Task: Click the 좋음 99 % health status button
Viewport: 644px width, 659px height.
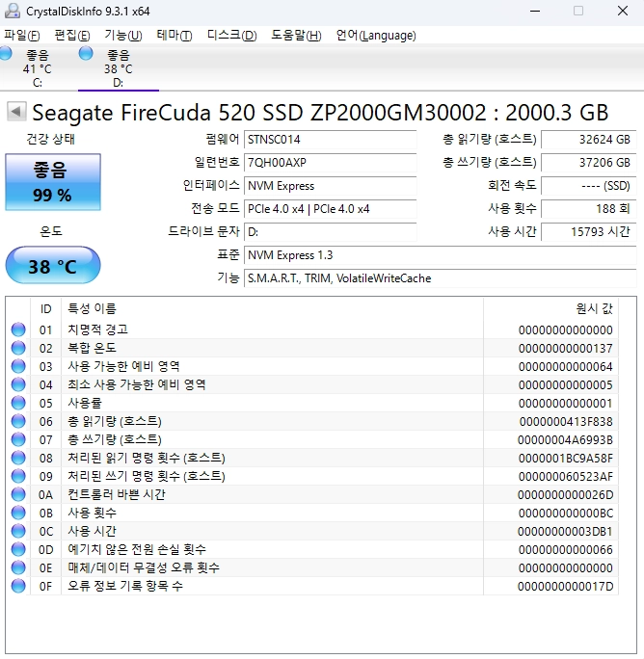Action: click(x=53, y=182)
